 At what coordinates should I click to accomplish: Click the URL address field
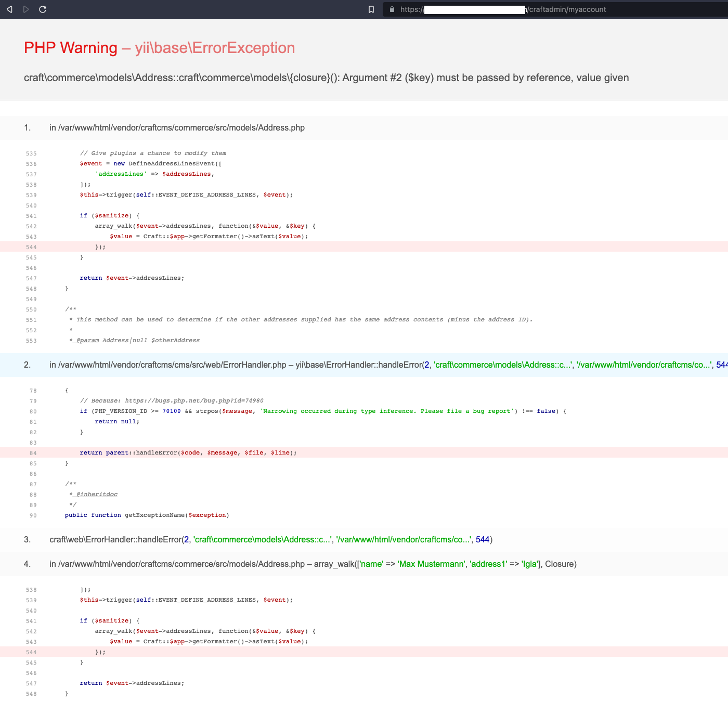[555, 9]
